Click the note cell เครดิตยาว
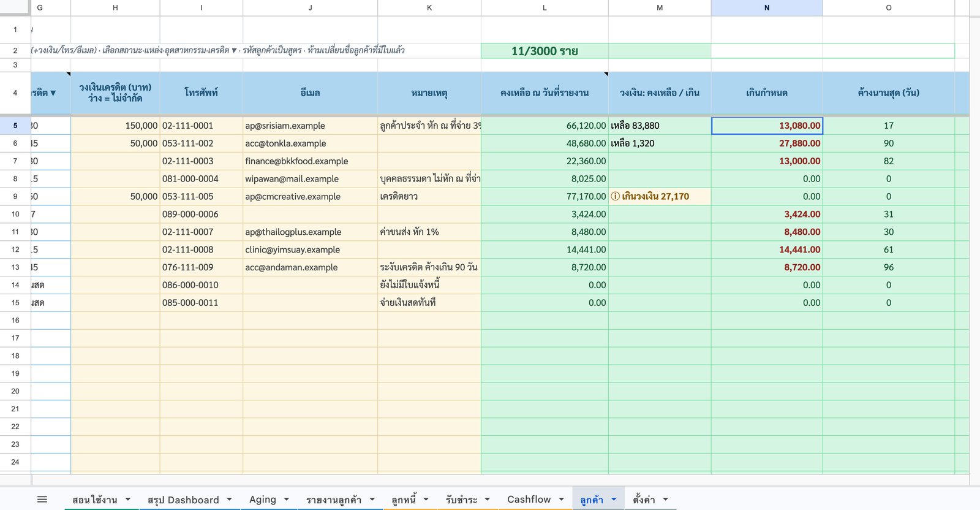This screenshot has height=510, width=980. [x=429, y=197]
